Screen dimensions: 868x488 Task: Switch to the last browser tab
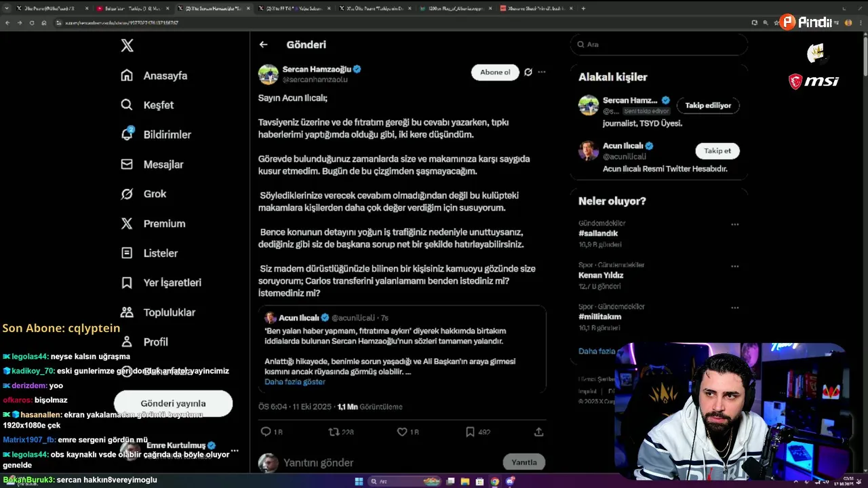[536, 8]
